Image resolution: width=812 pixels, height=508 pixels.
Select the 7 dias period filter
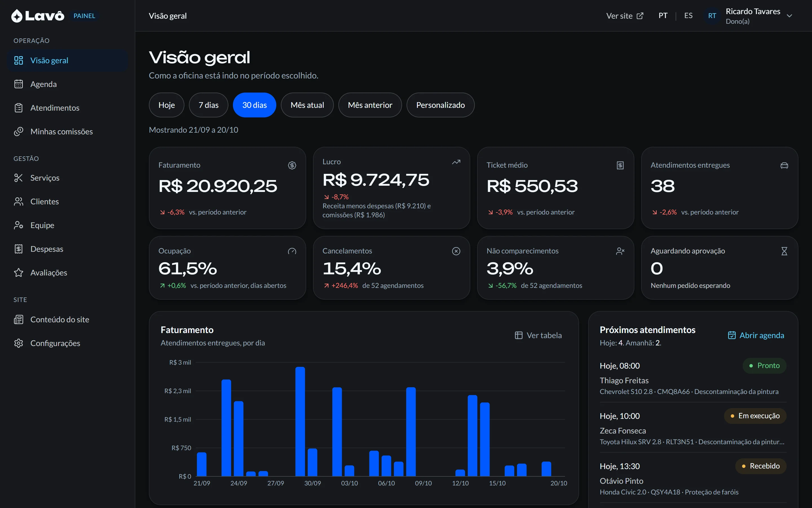tap(208, 105)
